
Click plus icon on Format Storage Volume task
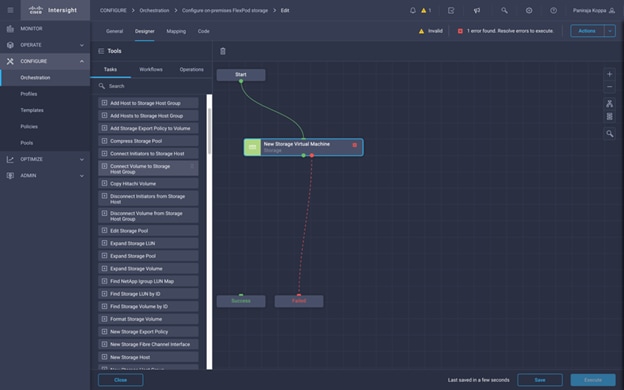[104, 319]
